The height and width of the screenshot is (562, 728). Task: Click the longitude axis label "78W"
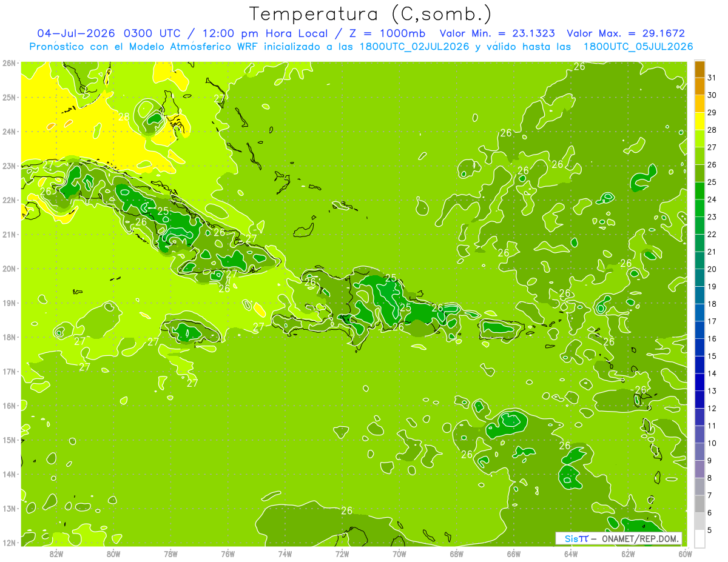[170, 553]
